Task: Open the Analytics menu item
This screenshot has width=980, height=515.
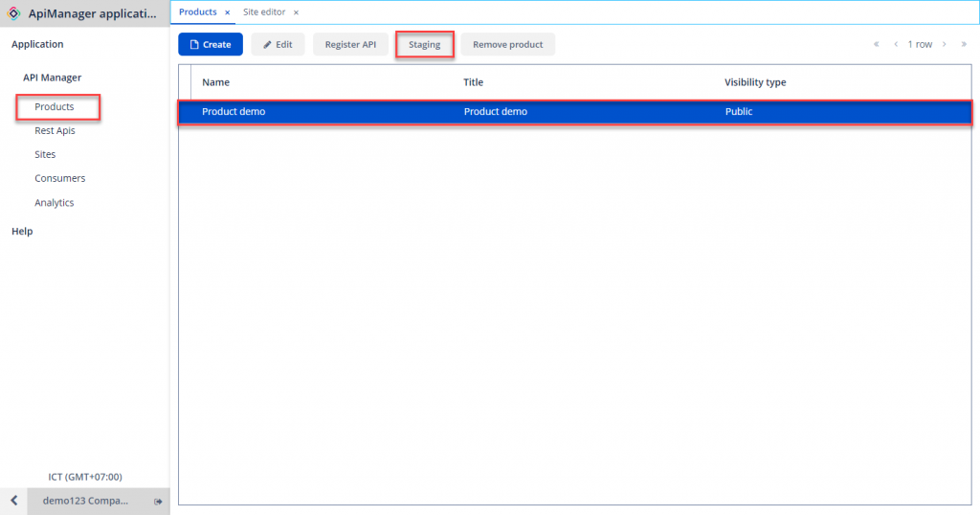Action: point(55,203)
